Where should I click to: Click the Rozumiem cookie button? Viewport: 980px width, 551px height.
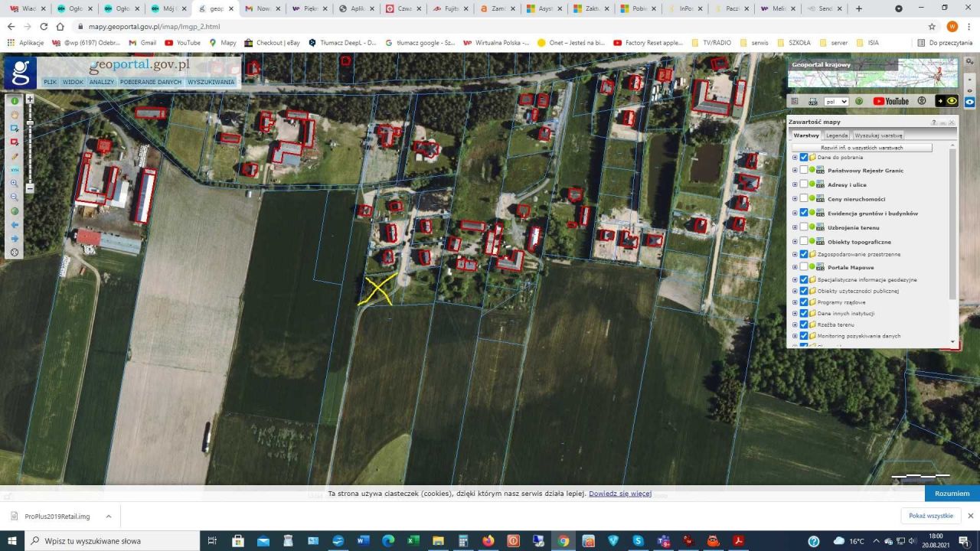coord(952,494)
